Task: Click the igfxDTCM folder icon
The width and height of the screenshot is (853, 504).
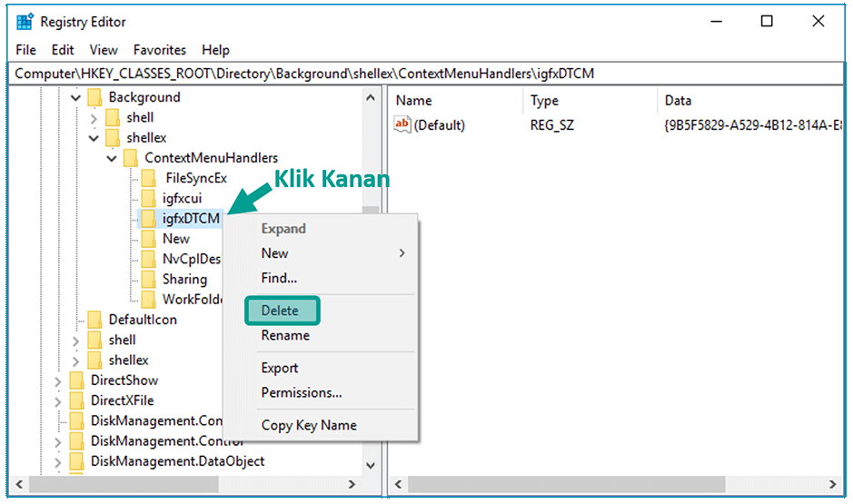Action: pyautogui.click(x=148, y=219)
